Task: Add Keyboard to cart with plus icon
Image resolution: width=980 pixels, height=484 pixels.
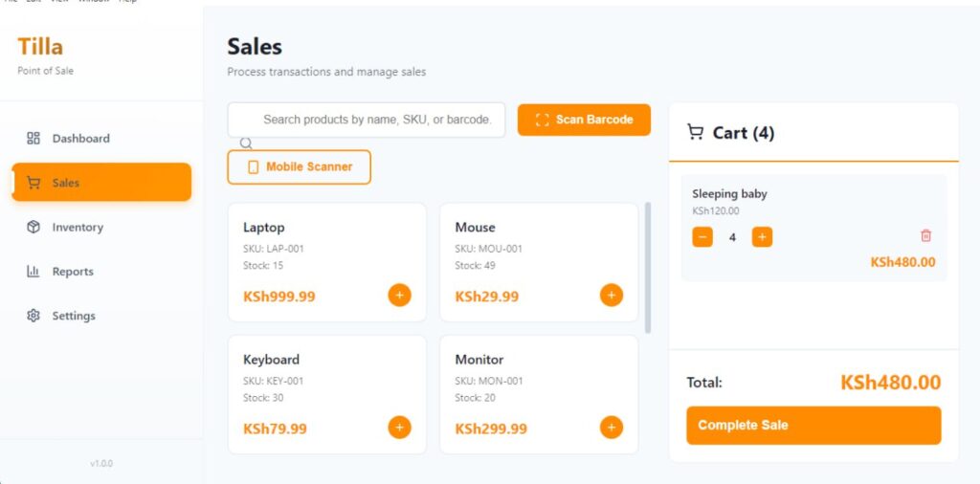Action: point(399,428)
